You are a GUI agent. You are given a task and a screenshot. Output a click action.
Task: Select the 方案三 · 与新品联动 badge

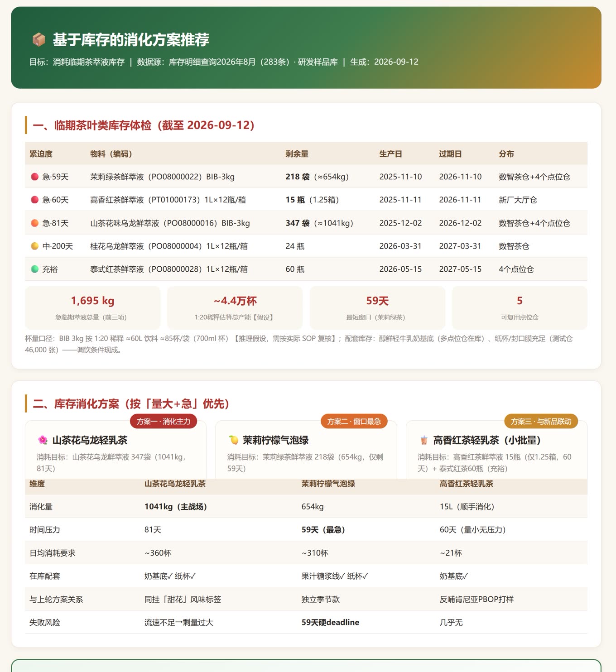[541, 421]
